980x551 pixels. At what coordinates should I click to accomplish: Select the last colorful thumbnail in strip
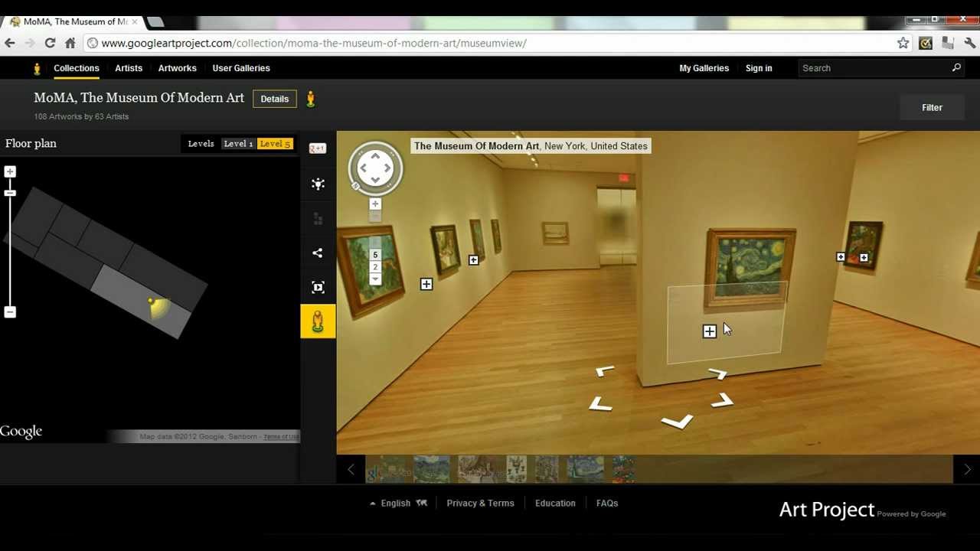click(x=622, y=469)
